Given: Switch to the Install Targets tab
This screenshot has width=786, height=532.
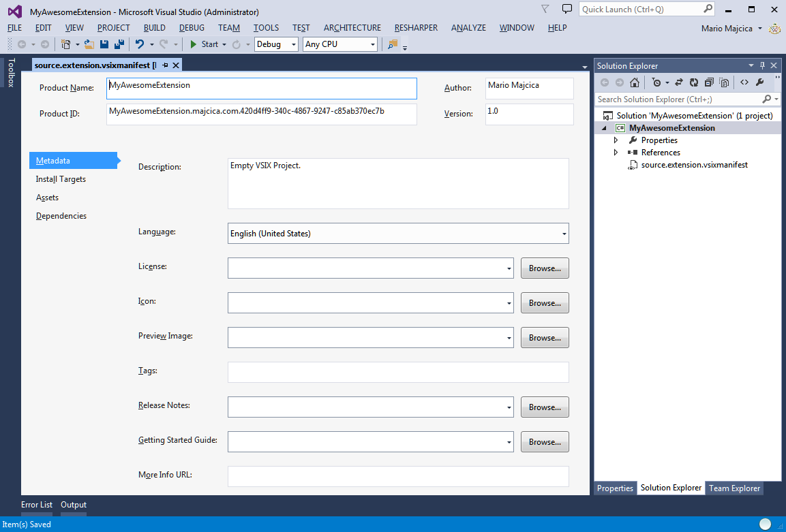Looking at the screenshot, I should pos(61,179).
